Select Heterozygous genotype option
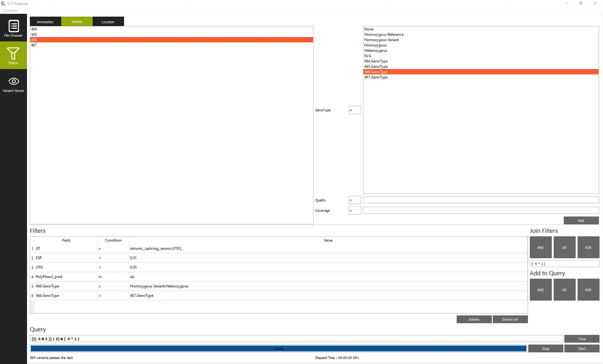 click(x=375, y=50)
